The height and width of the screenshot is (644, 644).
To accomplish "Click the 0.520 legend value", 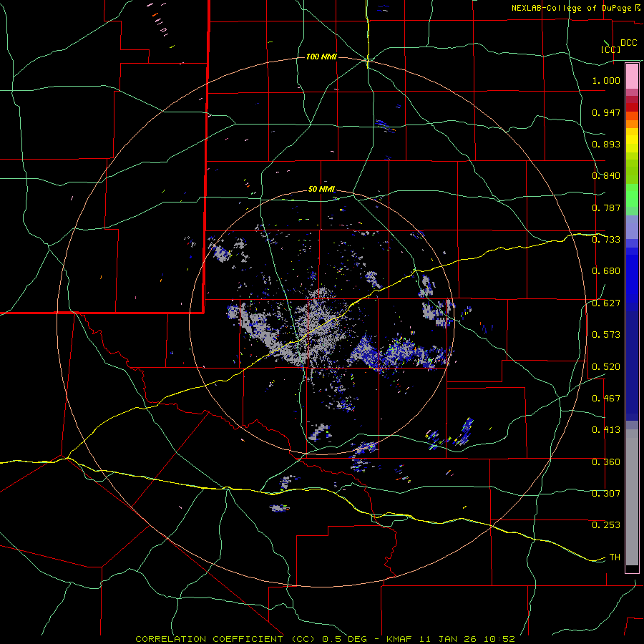I will point(606,367).
